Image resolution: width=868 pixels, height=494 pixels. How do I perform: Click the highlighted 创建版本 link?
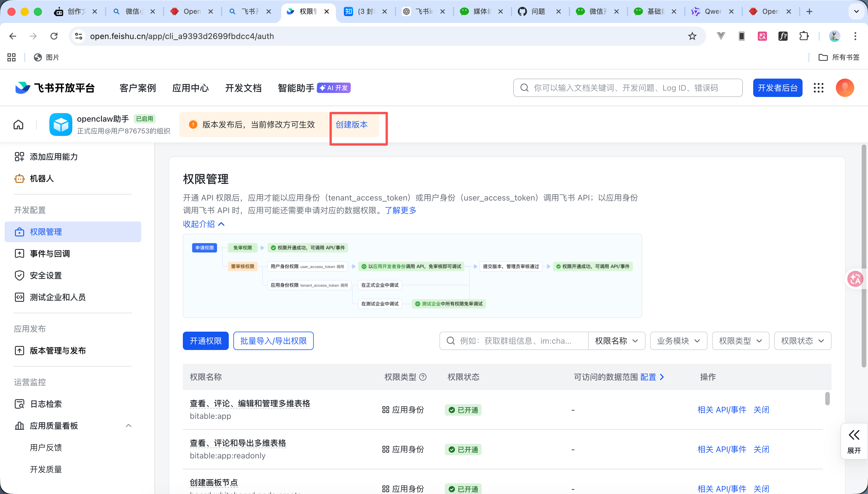coord(351,125)
